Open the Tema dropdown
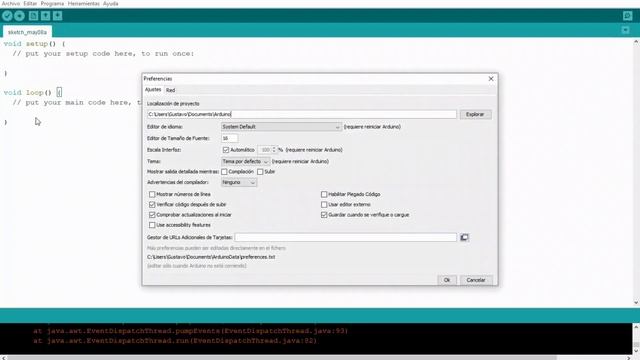The height and width of the screenshot is (360, 640). tap(245, 161)
